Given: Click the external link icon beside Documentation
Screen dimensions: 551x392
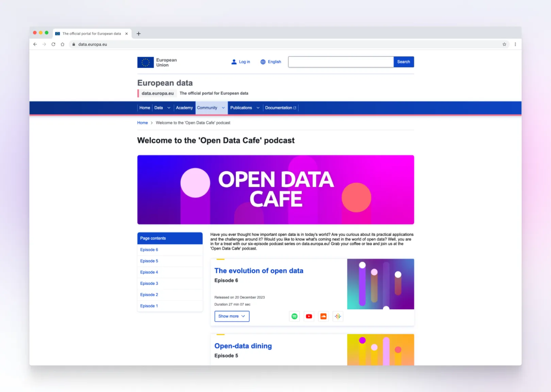Looking at the screenshot, I should (295, 108).
